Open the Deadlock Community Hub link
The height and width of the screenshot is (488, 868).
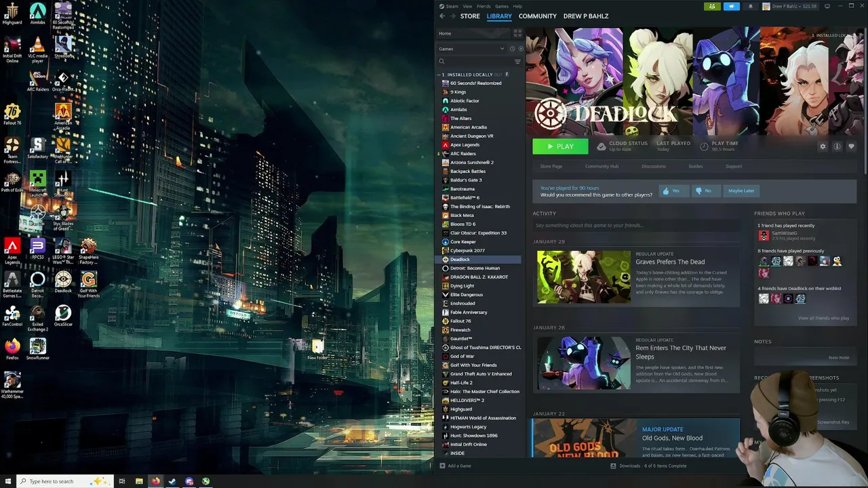tap(602, 166)
